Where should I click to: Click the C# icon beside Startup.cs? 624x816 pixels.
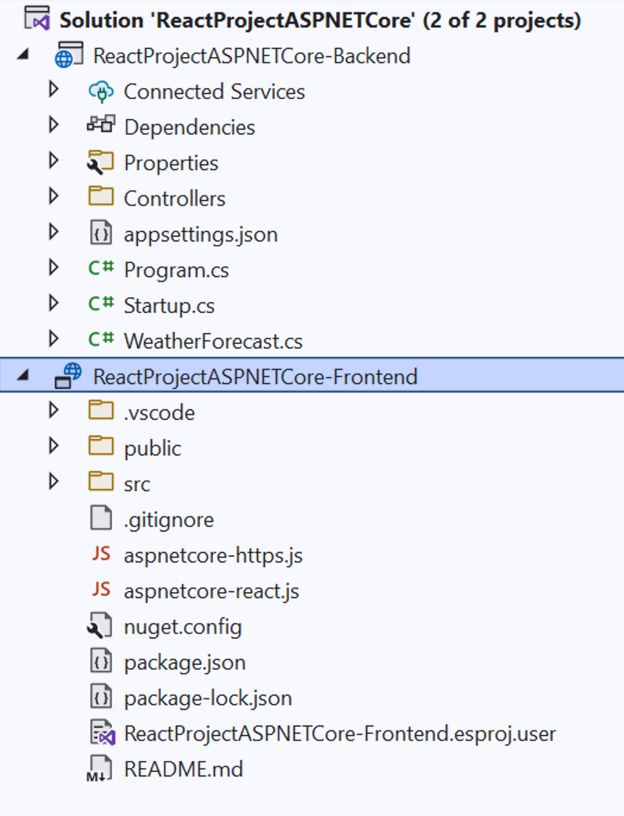pyautogui.click(x=101, y=304)
